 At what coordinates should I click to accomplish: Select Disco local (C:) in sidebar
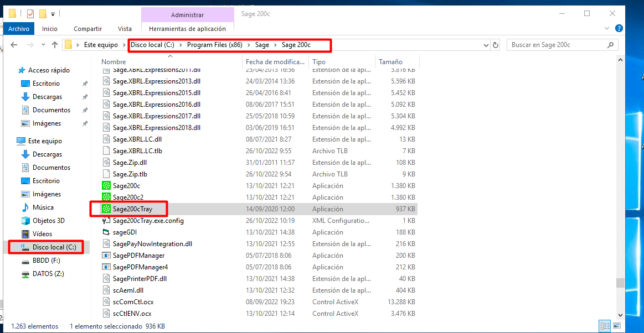54,247
